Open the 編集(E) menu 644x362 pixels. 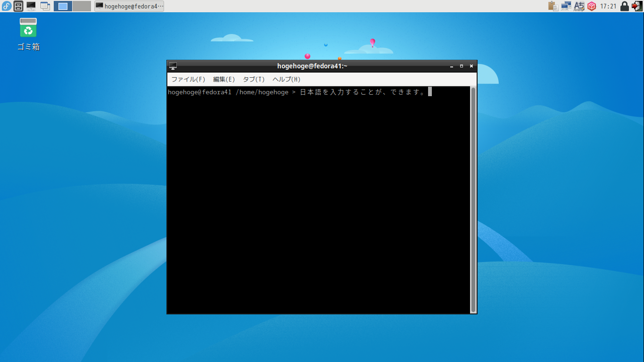(223, 79)
